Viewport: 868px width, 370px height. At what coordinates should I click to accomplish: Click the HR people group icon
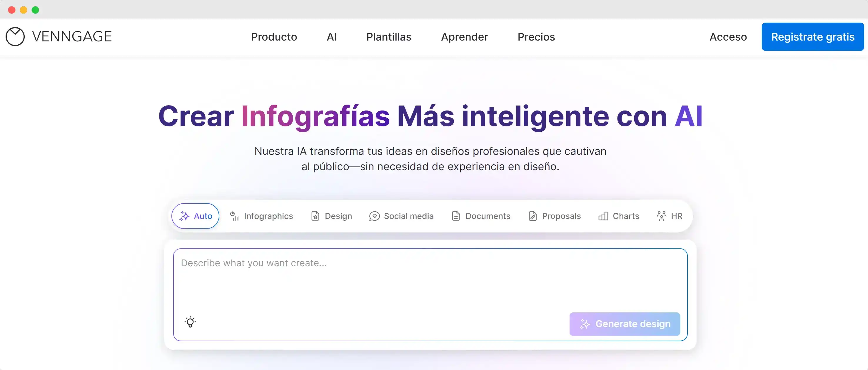[661, 216]
